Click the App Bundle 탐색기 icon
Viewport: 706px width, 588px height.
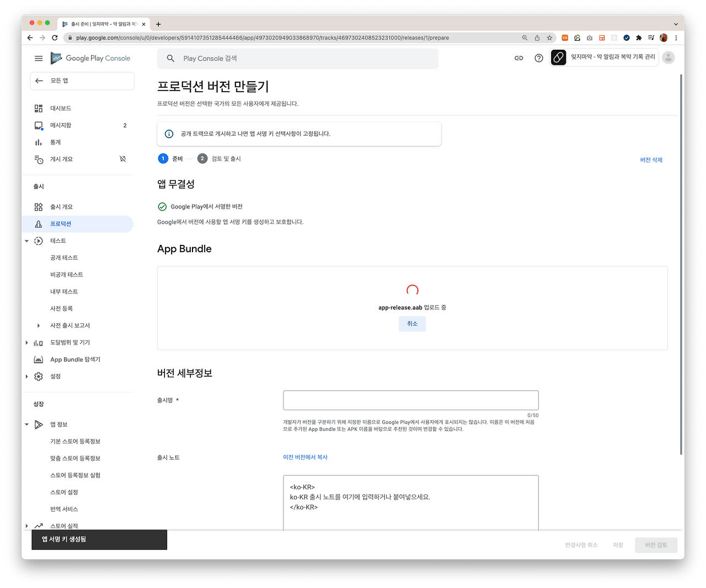39,360
